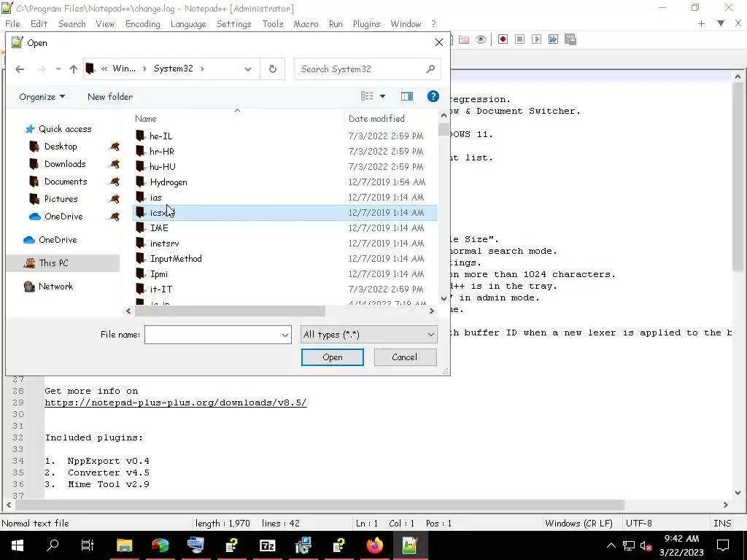This screenshot has height=560, width=747.
Task: Select the Hydrogen folder
Action: [x=169, y=182]
